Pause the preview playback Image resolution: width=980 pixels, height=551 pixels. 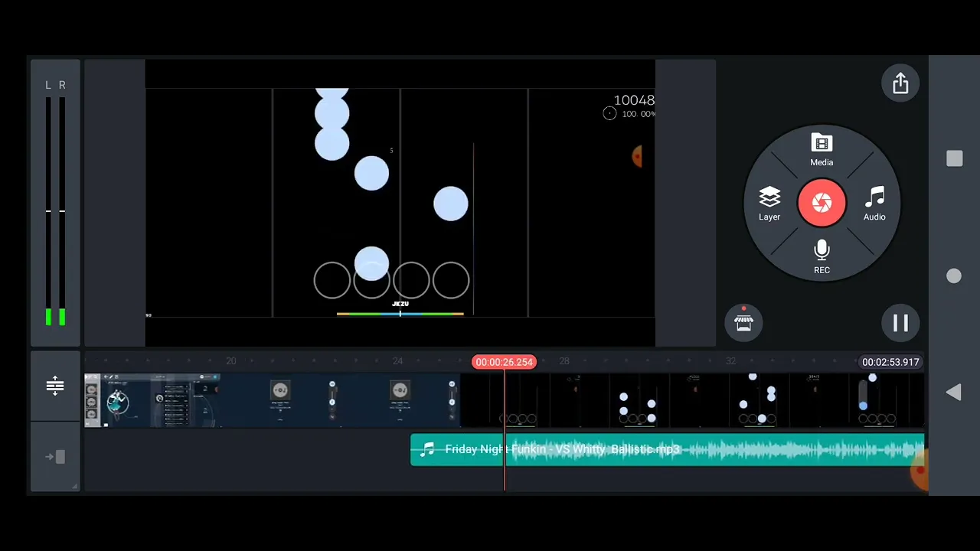click(900, 323)
